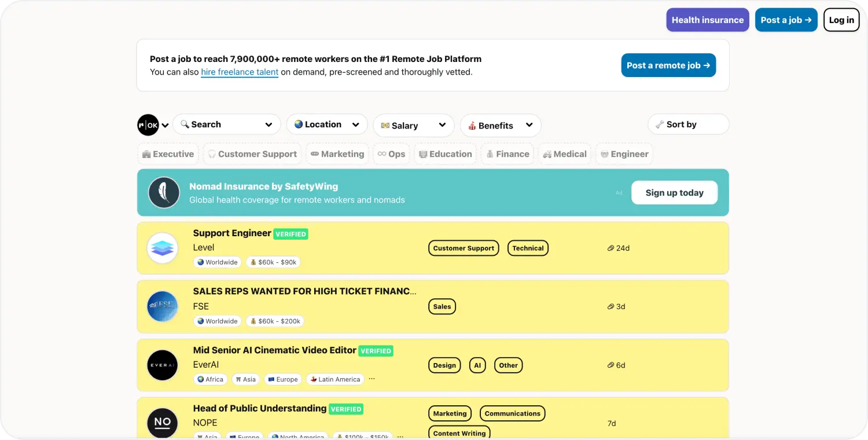Click the Latin America location chip
Screen dimensions: 868x440
[x=335, y=380]
